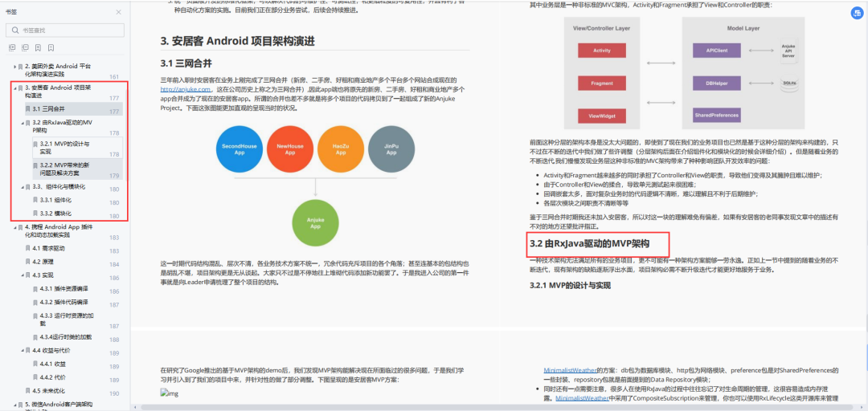Click heading 3.2 由RxJava驱动的MVP架构 in document
Screen dimensions: 868x411
pyautogui.click(x=589, y=243)
